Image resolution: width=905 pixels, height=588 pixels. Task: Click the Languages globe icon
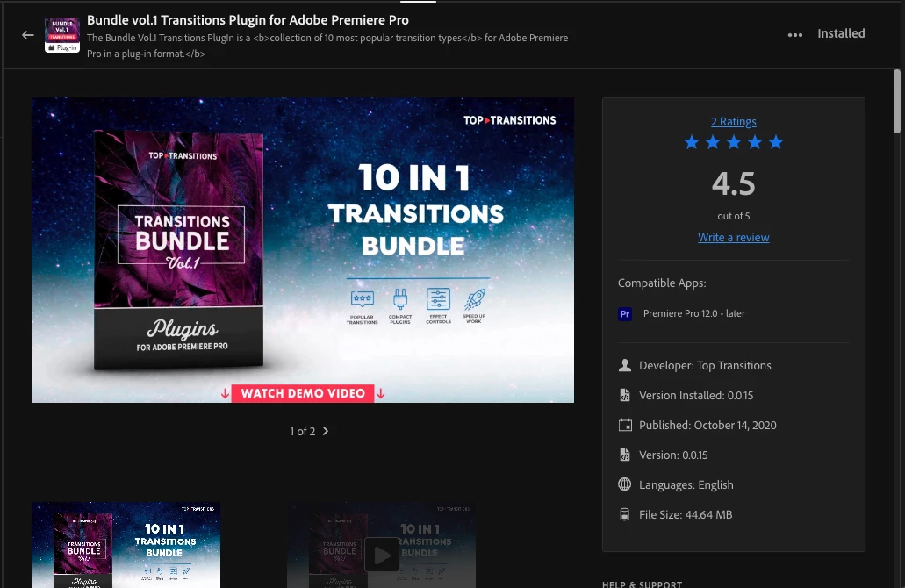[x=624, y=484]
